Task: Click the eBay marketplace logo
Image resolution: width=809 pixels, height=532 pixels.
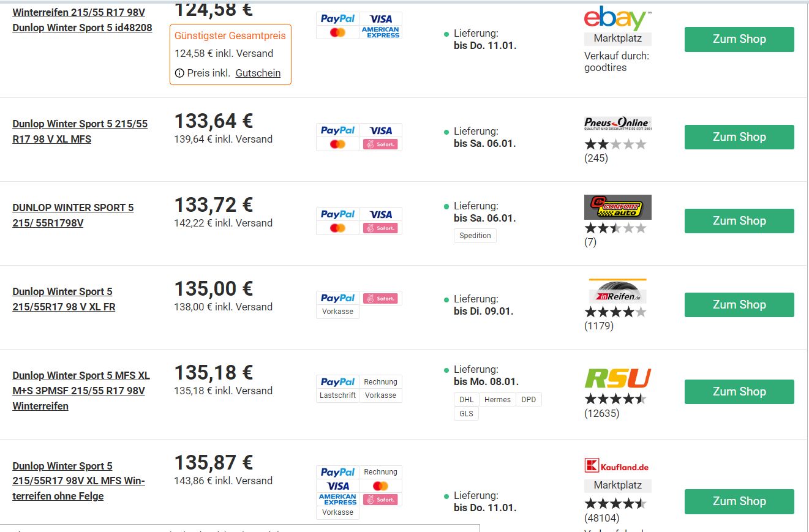Action: pyautogui.click(x=617, y=19)
